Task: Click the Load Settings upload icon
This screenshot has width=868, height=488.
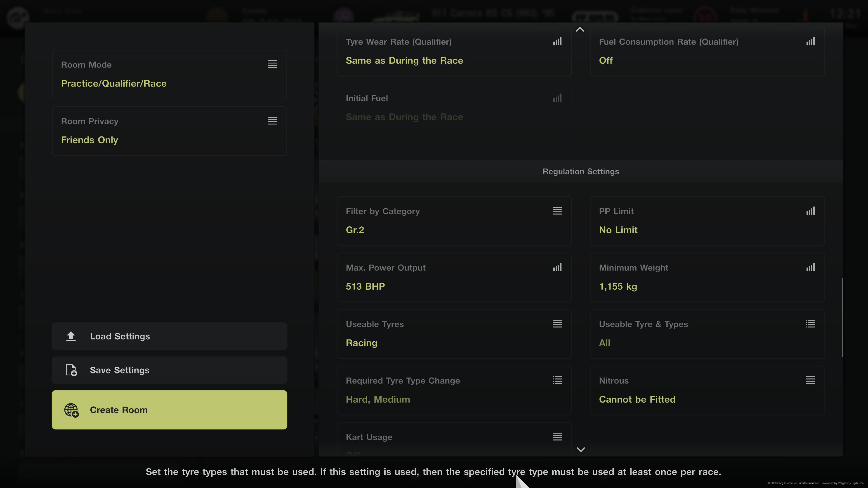Action: (x=71, y=336)
